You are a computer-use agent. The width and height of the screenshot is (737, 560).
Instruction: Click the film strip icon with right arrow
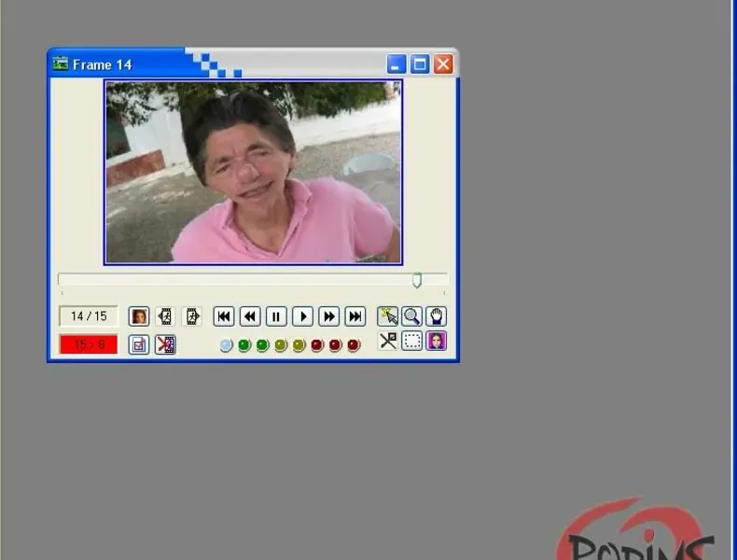pos(191,316)
